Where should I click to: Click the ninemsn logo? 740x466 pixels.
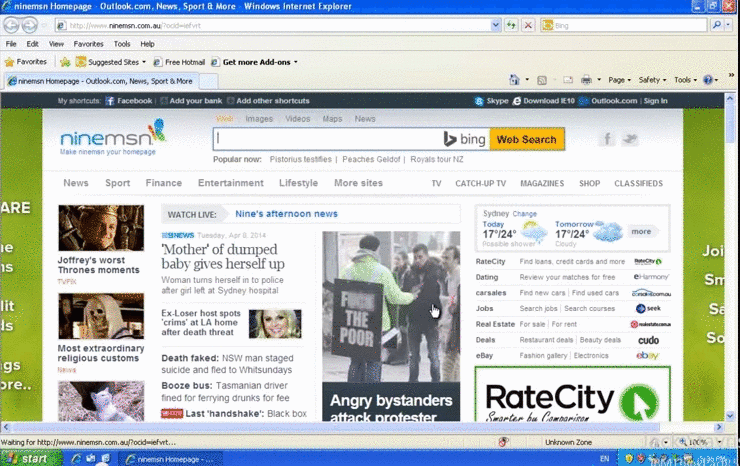pyautogui.click(x=113, y=134)
